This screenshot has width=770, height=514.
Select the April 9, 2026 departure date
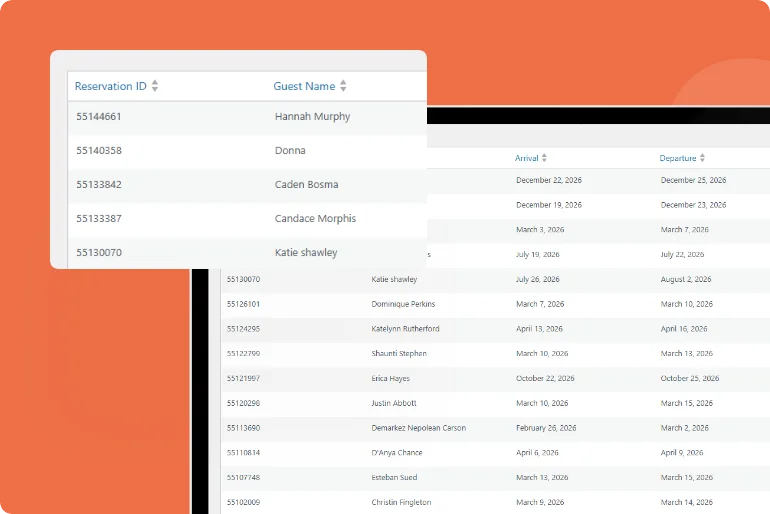(x=685, y=453)
